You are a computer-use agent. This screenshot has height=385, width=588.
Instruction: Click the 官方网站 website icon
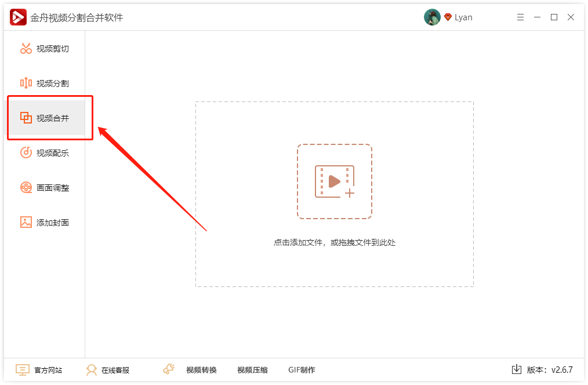tap(21, 369)
